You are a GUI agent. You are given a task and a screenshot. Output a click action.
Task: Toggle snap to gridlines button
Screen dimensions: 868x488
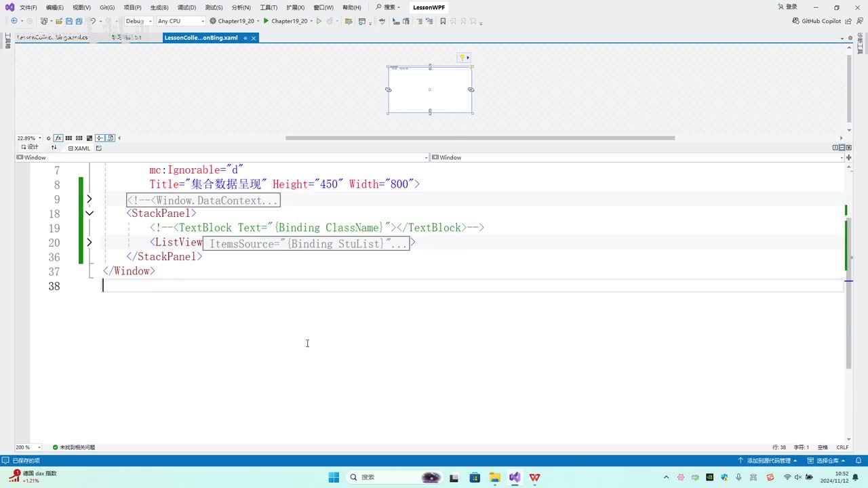[79, 138]
